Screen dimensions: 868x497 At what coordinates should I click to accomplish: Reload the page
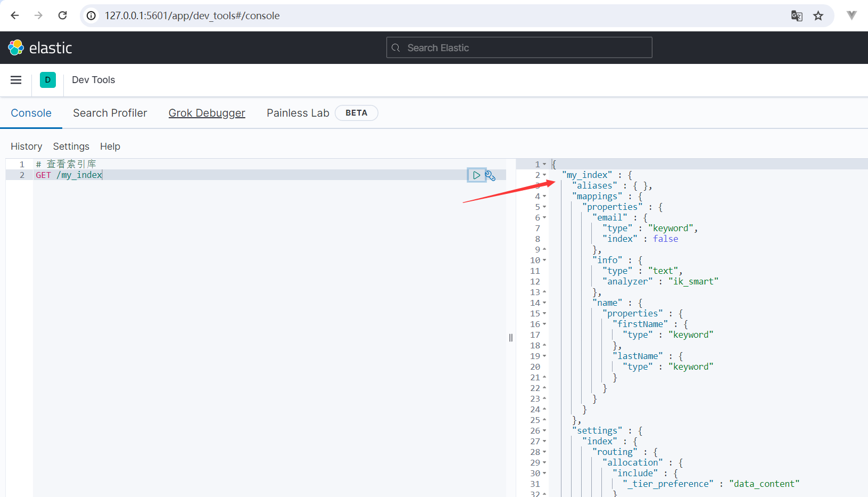62,15
